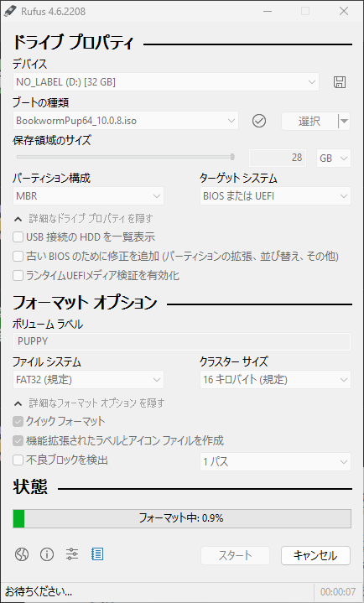Open the about info icon
This screenshot has width=364, height=603.
point(47,554)
